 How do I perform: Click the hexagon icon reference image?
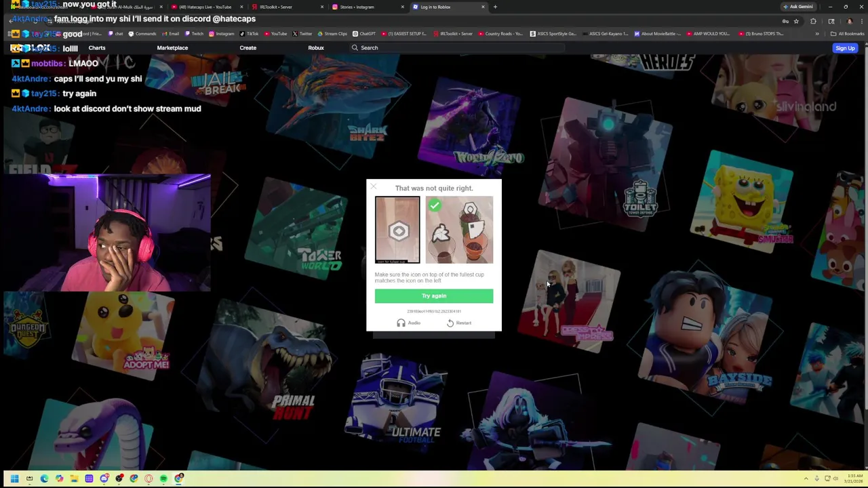point(397,230)
